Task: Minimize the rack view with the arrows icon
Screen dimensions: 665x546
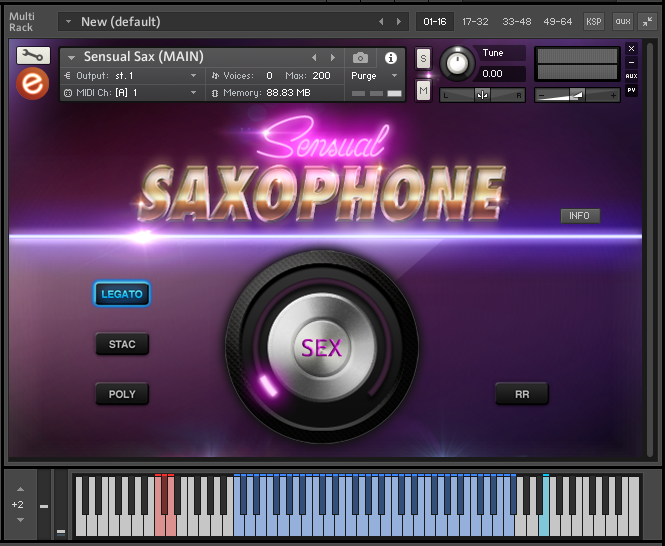Action: pyautogui.click(x=648, y=21)
